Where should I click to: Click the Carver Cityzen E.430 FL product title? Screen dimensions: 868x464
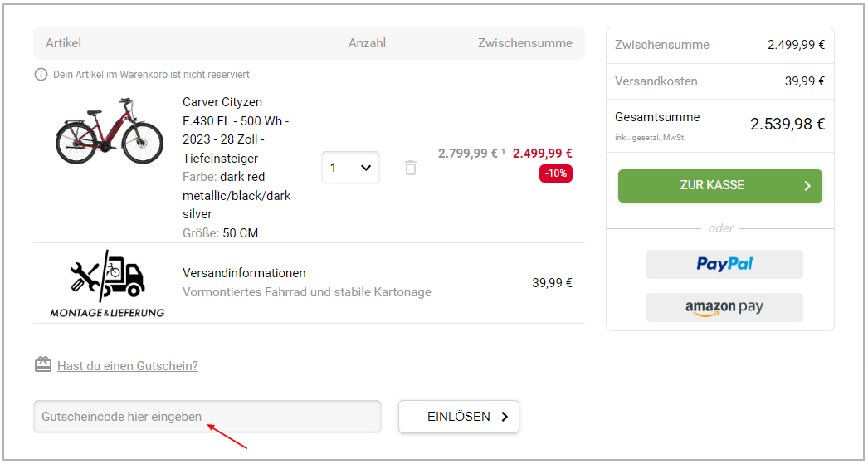tap(236, 130)
